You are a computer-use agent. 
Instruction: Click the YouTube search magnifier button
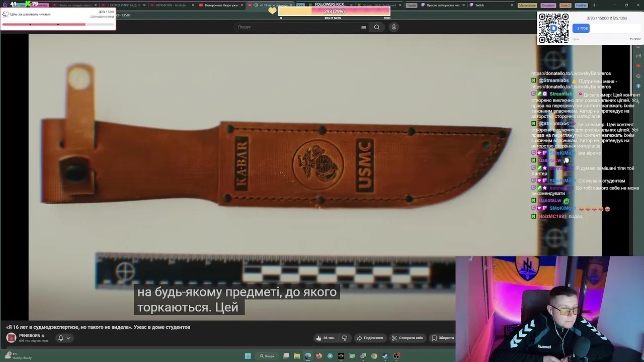(x=376, y=27)
